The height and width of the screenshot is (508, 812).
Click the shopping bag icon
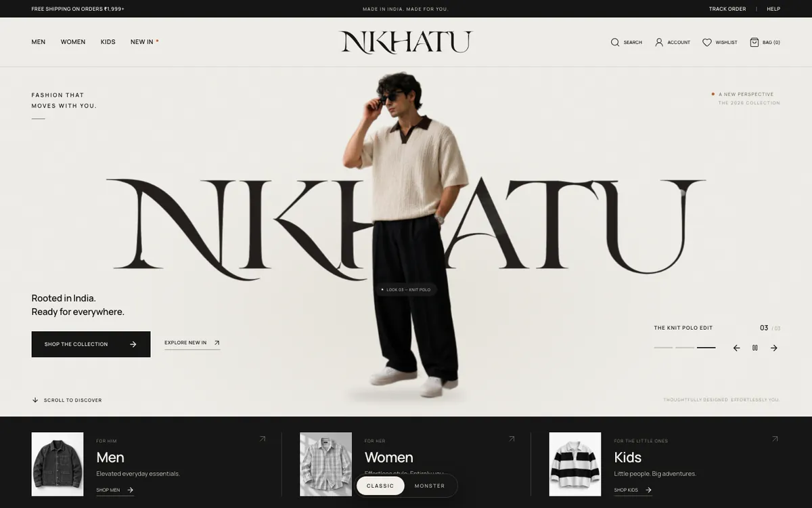pos(754,42)
